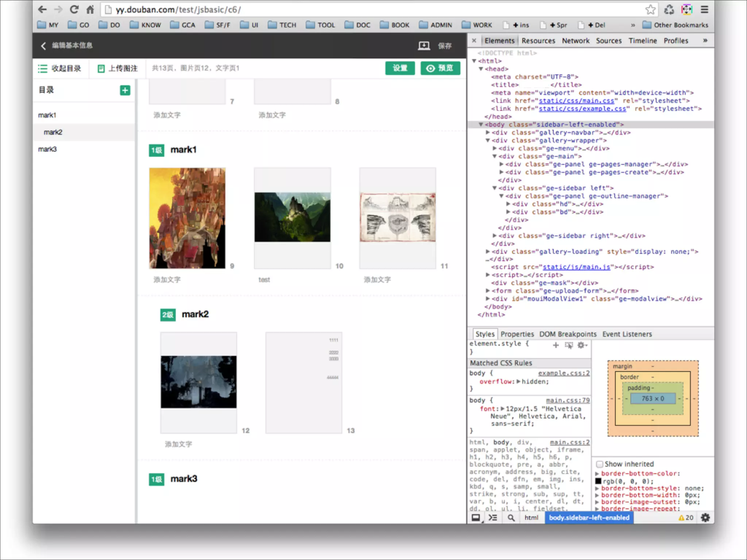
Task: Open the DOM Breakpoints tab
Action: click(x=568, y=334)
